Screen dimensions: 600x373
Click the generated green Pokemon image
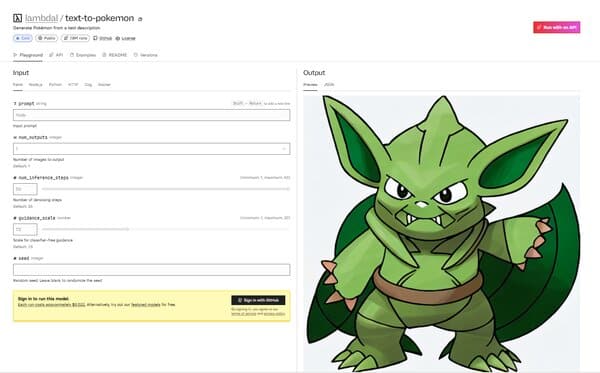[442, 233]
